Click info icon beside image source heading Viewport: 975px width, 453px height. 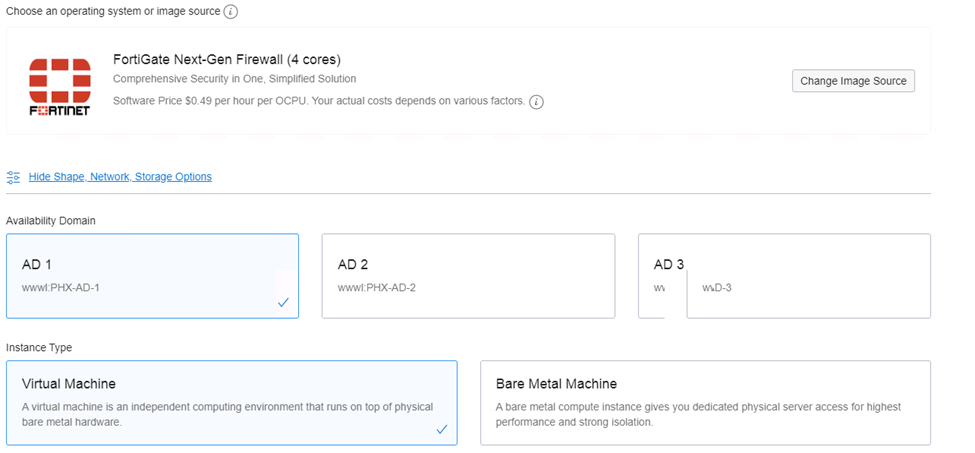(x=231, y=11)
